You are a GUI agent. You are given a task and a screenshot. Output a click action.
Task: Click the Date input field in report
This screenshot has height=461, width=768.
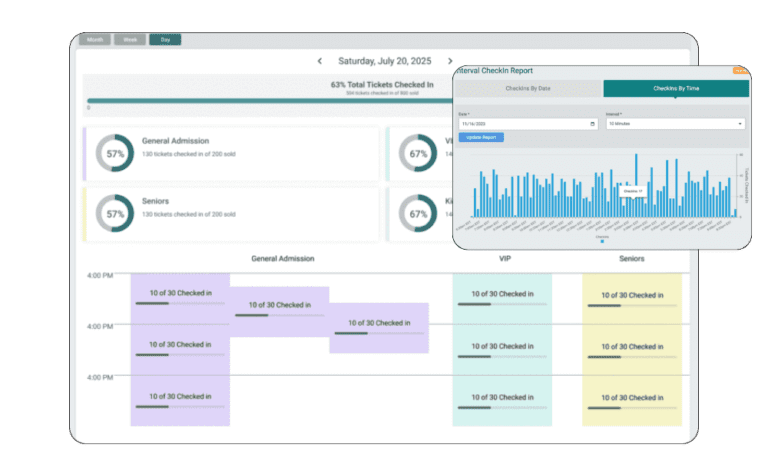525,124
